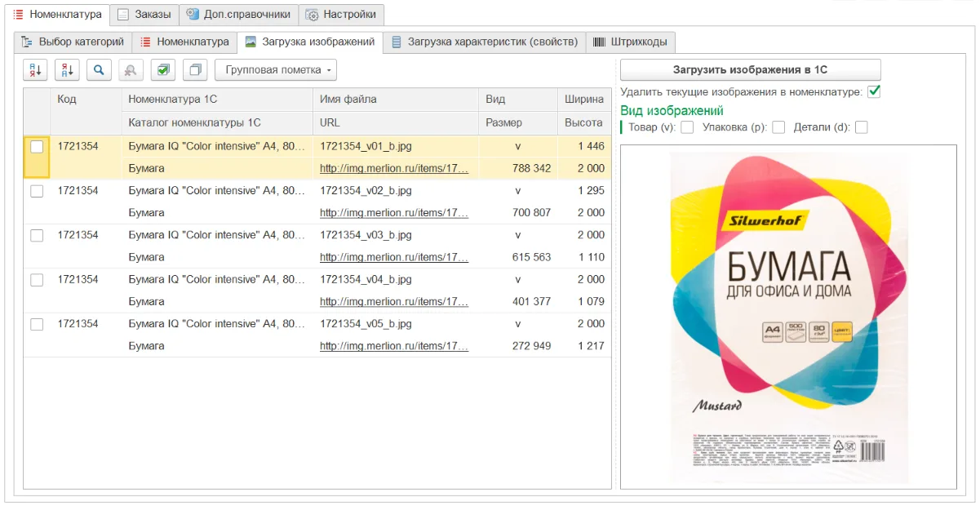This screenshot has width=980, height=506.
Task: Select file name 1721354_v05_b.jpg
Action: click(x=366, y=324)
